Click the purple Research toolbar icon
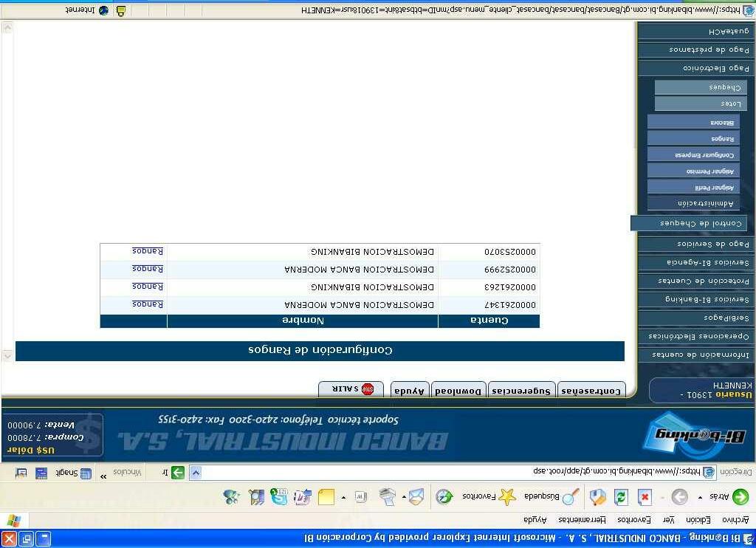Screen dimensions: 756x548 [x=302, y=496]
